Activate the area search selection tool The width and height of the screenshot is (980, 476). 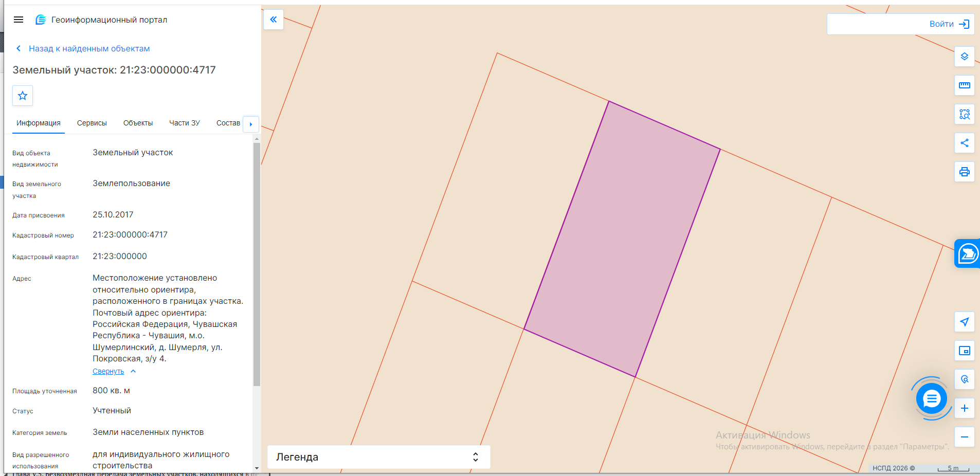coord(965,114)
